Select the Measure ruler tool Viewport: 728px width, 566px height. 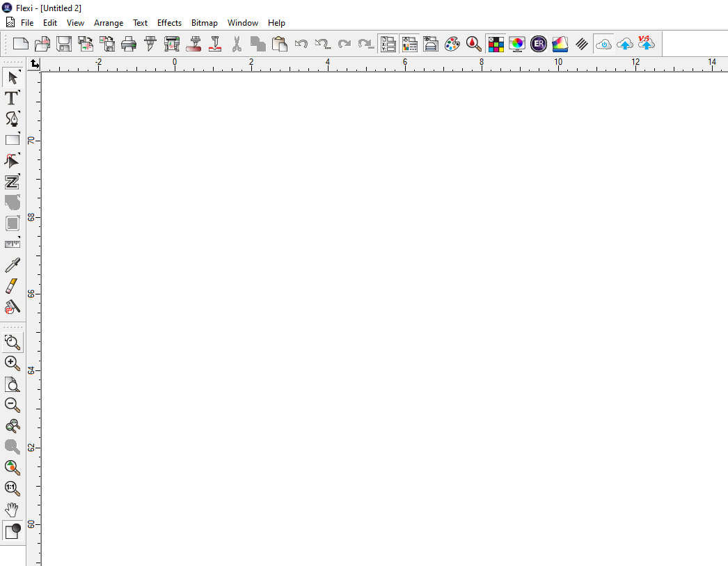point(13,244)
